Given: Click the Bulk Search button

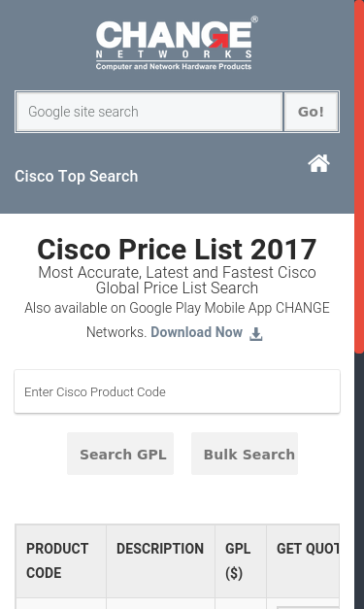Looking at the screenshot, I should (x=245, y=454).
